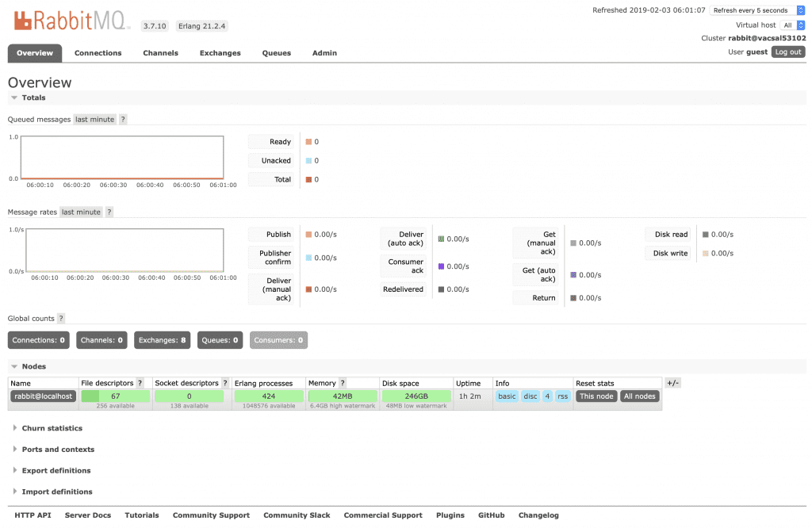Open the Plugins link
The width and height of the screenshot is (812, 528).
(450, 515)
